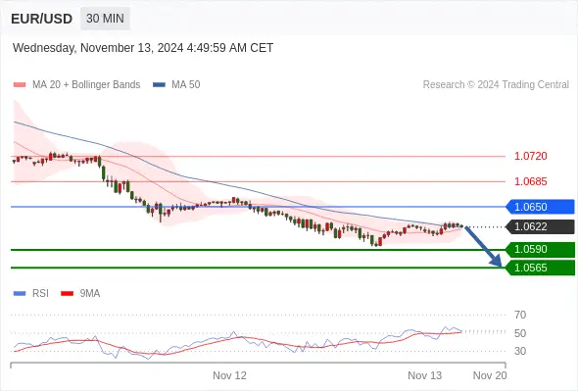
Task: Click the pink MA 20 legend swatch
Action: 20,85
